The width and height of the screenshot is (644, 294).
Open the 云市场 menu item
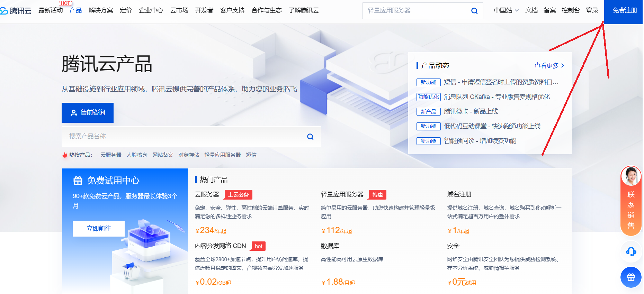click(179, 10)
